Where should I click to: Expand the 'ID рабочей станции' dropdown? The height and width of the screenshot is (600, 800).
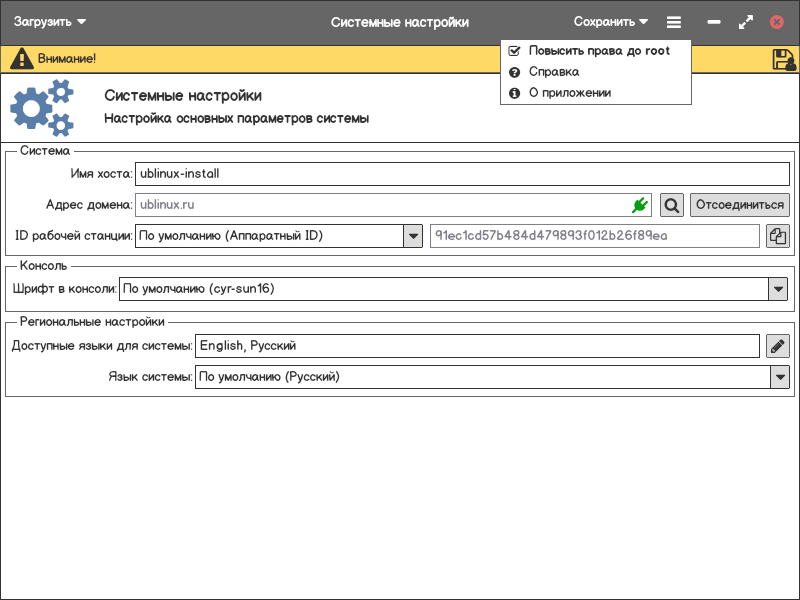(413, 236)
